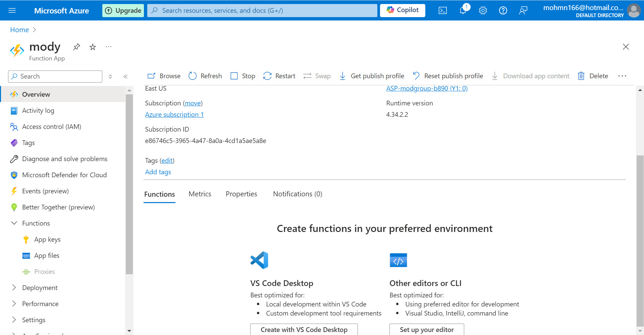Click the main pane scrollbar up arrow
The image size is (644, 335).
[640, 90]
